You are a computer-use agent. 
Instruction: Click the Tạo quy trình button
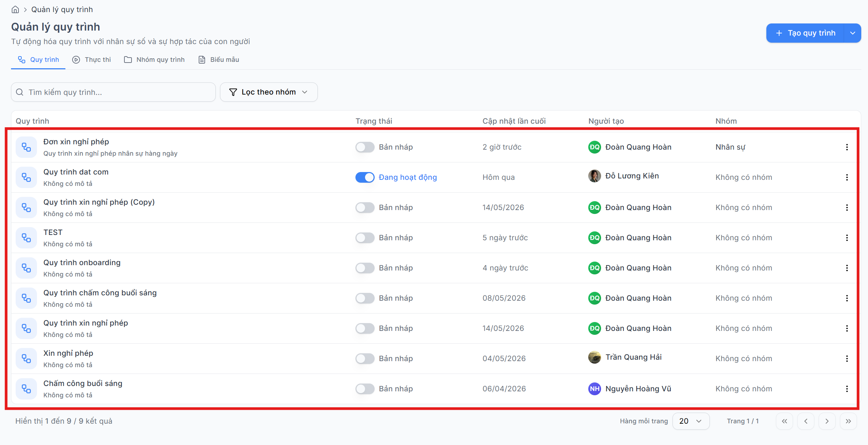805,33
